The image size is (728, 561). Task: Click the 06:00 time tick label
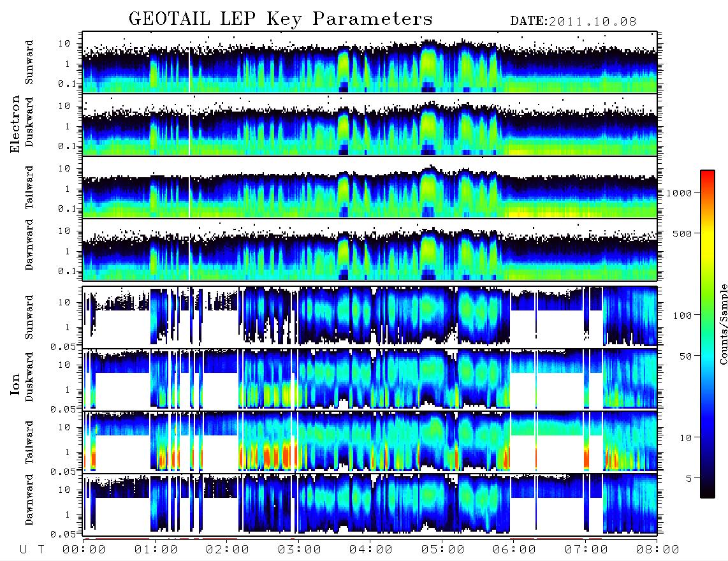click(514, 550)
